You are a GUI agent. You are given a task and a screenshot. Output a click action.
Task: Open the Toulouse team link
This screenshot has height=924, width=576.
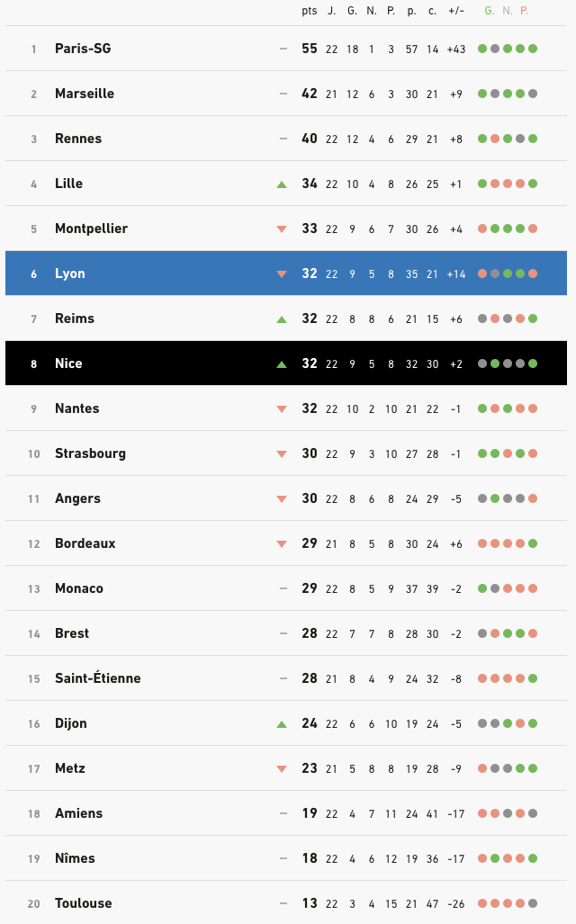click(83, 903)
